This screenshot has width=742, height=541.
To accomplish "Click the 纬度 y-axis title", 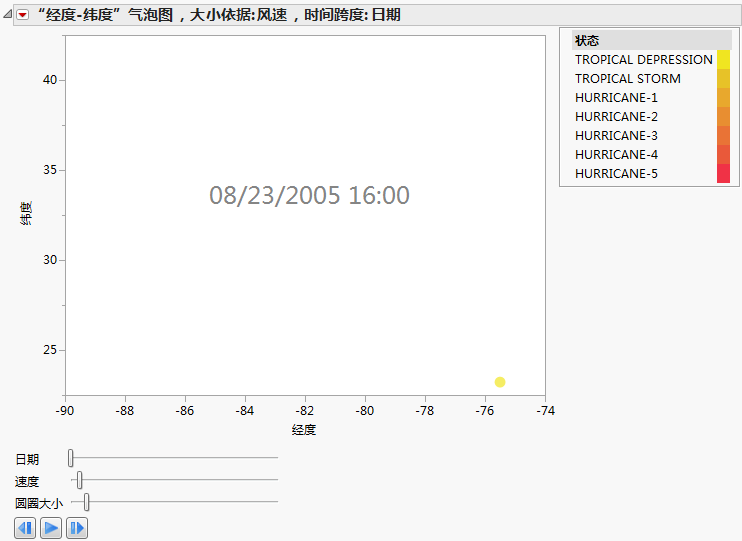I will 26,213.
